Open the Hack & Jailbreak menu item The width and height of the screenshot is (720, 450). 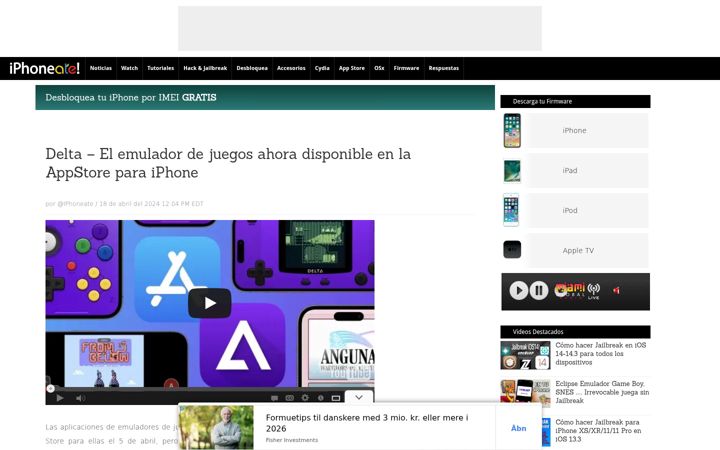(205, 68)
